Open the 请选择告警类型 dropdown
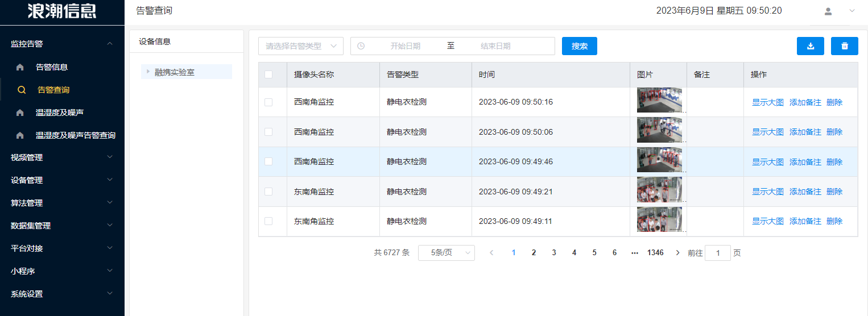Screen dimensions: 868x316 pos(300,46)
